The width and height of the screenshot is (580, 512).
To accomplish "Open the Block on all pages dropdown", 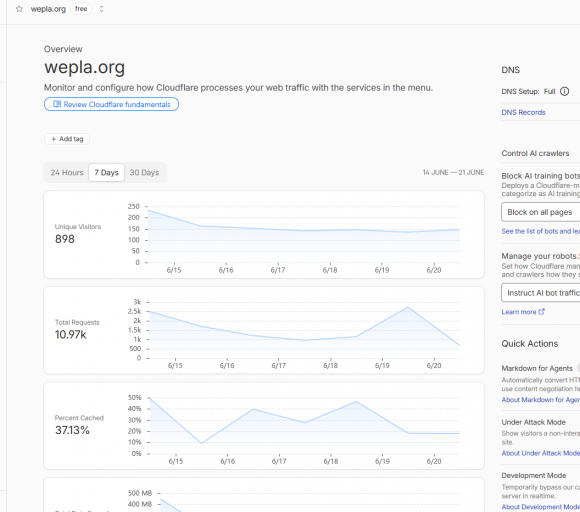I will 541,212.
